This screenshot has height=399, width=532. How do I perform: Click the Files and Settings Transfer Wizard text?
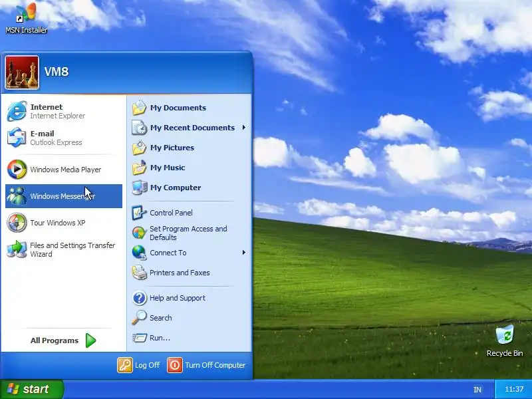(72, 249)
